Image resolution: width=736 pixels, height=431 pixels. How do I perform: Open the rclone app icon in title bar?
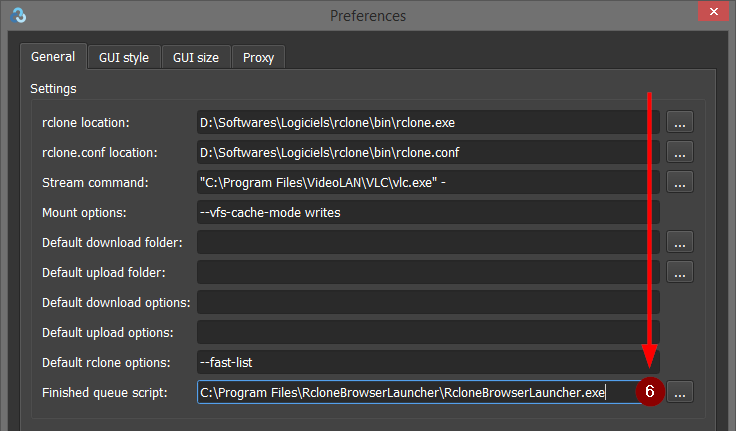click(x=16, y=15)
